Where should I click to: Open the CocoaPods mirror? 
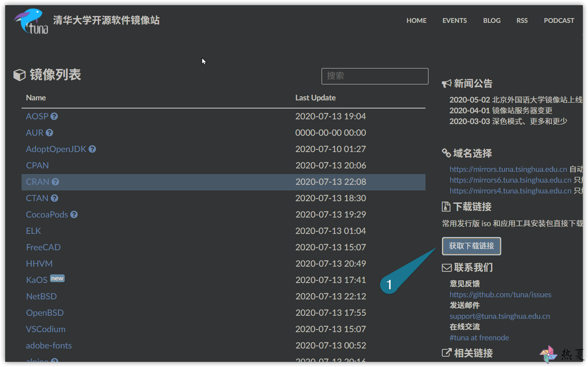(x=47, y=215)
